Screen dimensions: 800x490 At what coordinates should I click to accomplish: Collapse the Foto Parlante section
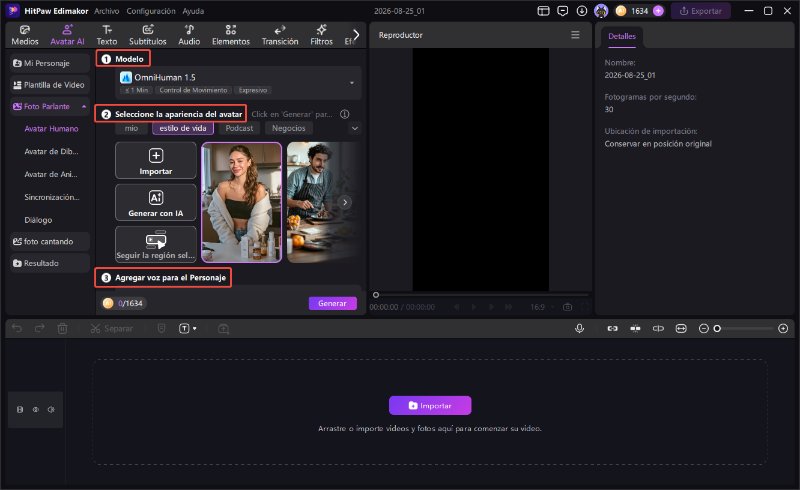pos(84,106)
